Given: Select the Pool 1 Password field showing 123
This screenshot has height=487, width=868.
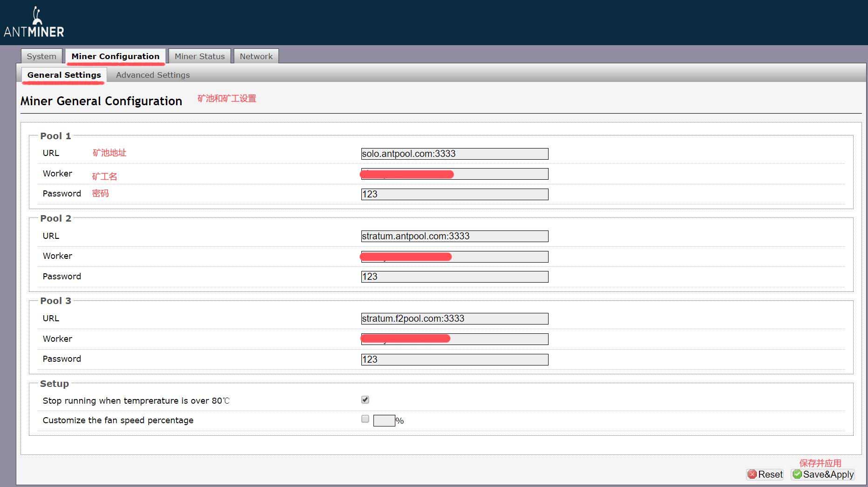Looking at the screenshot, I should tap(454, 194).
